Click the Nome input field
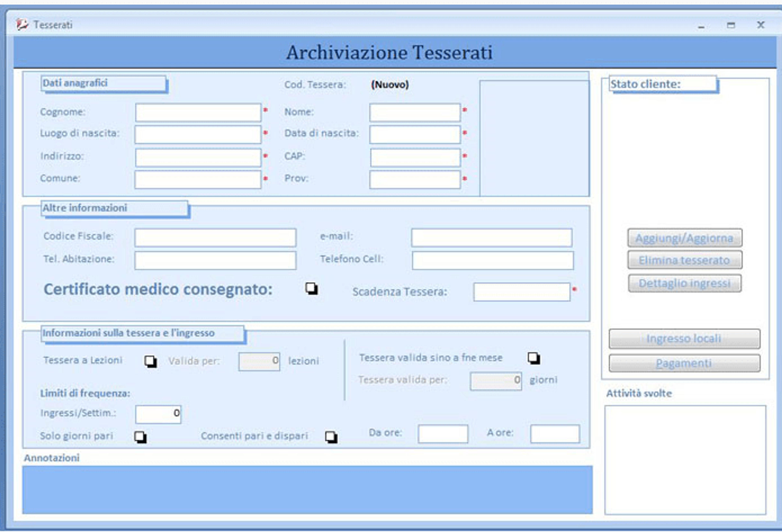Image resolution: width=782 pixels, height=532 pixels. [415, 112]
